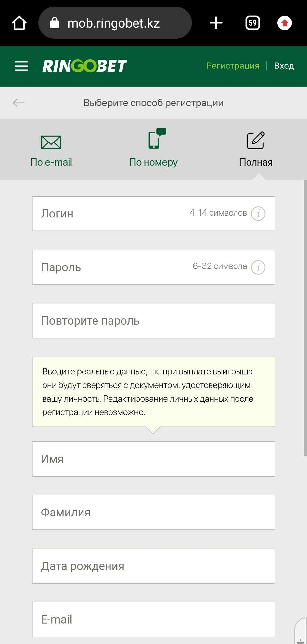This screenshot has width=307, height=644.
Task: Click the '4-14 символов' hint text
Action: pyautogui.click(x=218, y=213)
